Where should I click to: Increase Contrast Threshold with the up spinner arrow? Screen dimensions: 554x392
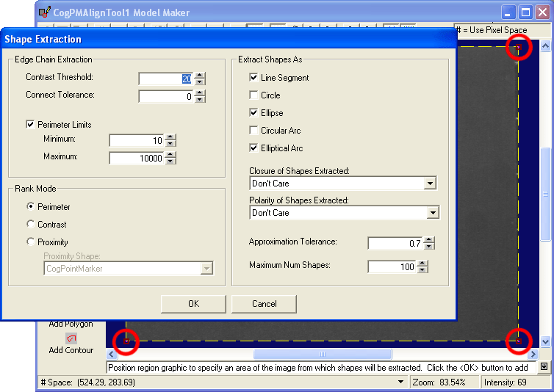[200, 75]
